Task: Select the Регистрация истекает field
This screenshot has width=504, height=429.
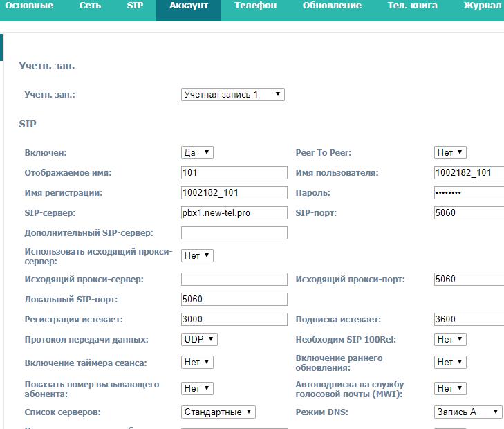Action: point(234,319)
